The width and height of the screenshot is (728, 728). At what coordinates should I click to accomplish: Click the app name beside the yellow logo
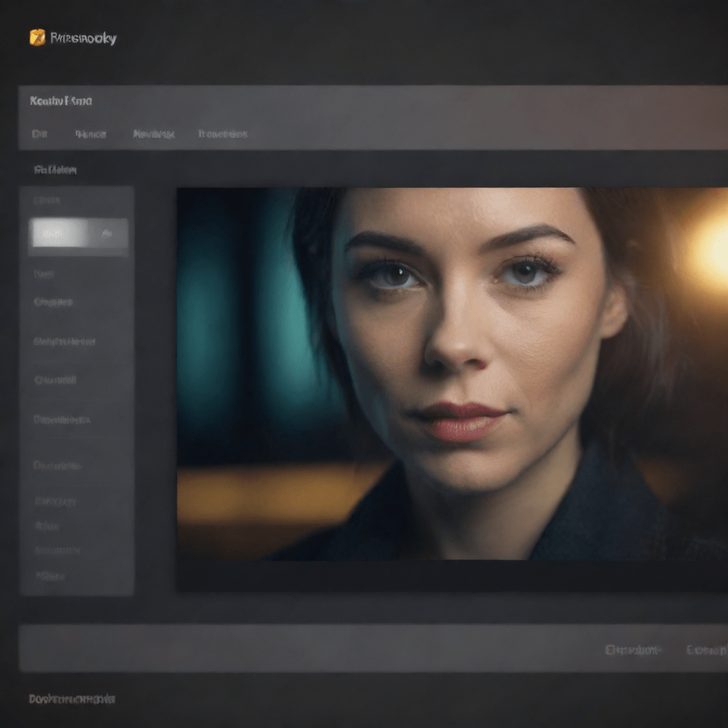coord(83,38)
